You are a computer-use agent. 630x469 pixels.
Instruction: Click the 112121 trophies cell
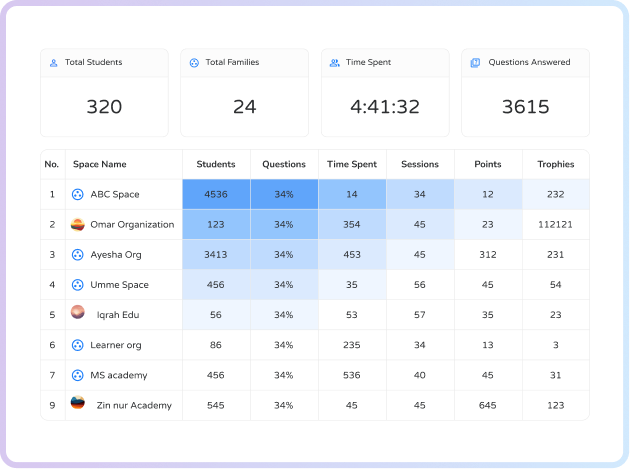[555, 225]
